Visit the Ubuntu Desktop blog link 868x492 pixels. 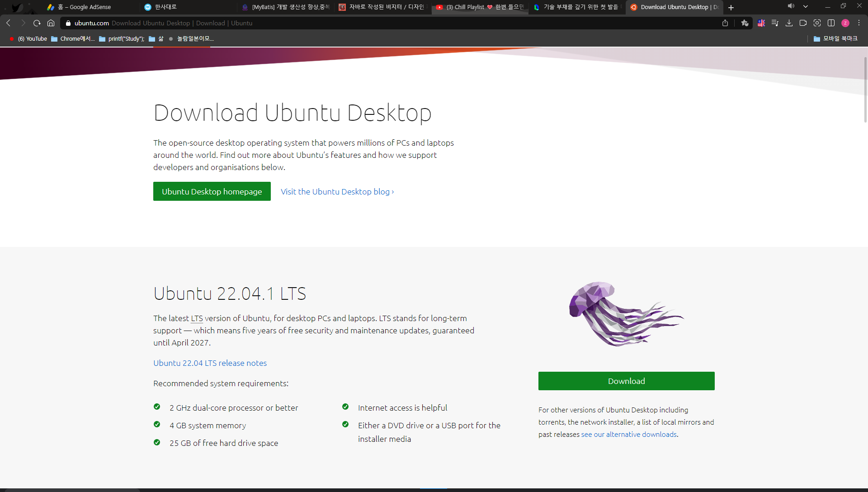coord(337,192)
